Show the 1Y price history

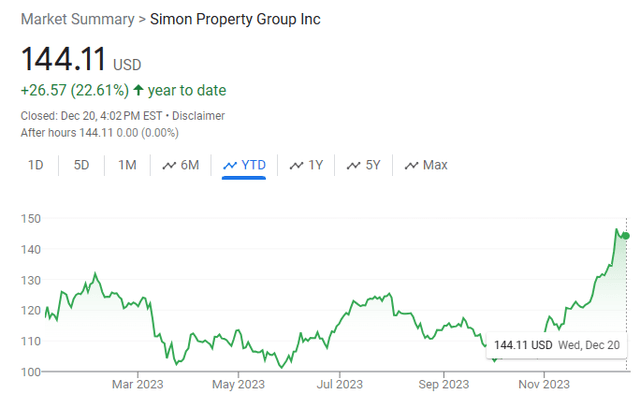(316, 165)
